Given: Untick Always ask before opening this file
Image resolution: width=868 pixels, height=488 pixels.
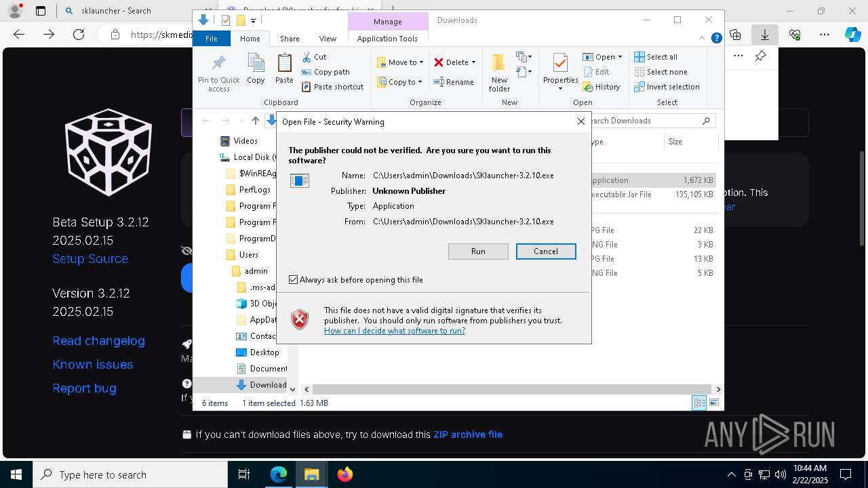Looking at the screenshot, I should 293,279.
